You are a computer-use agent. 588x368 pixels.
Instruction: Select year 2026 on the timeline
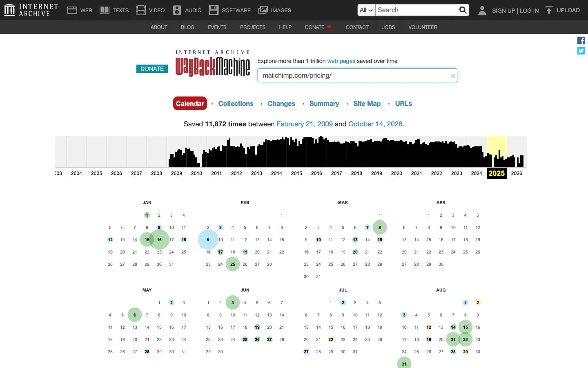coord(517,173)
